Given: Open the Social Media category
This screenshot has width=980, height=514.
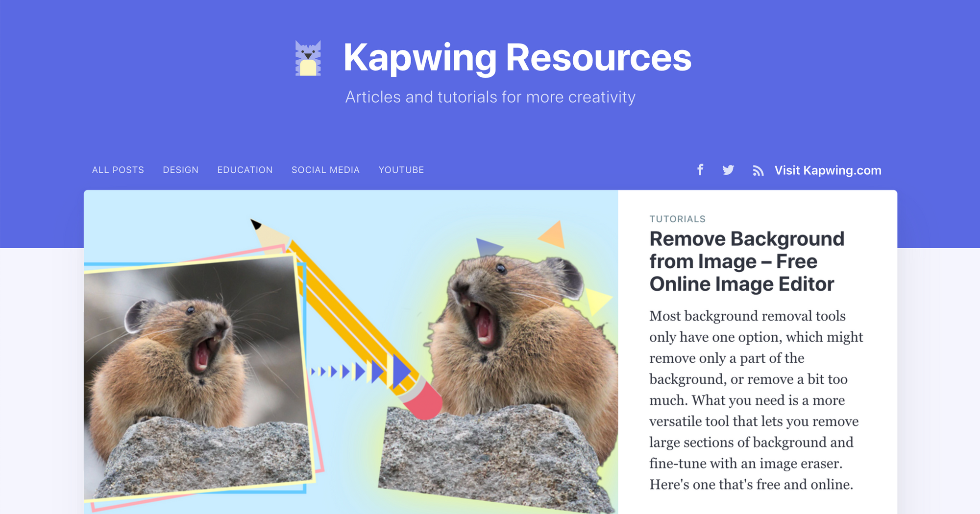Looking at the screenshot, I should click(x=326, y=170).
